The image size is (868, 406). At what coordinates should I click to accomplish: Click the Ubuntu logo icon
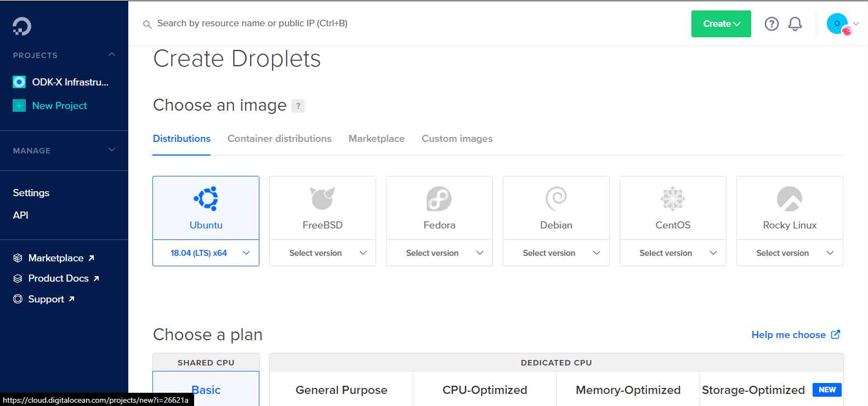[206, 198]
